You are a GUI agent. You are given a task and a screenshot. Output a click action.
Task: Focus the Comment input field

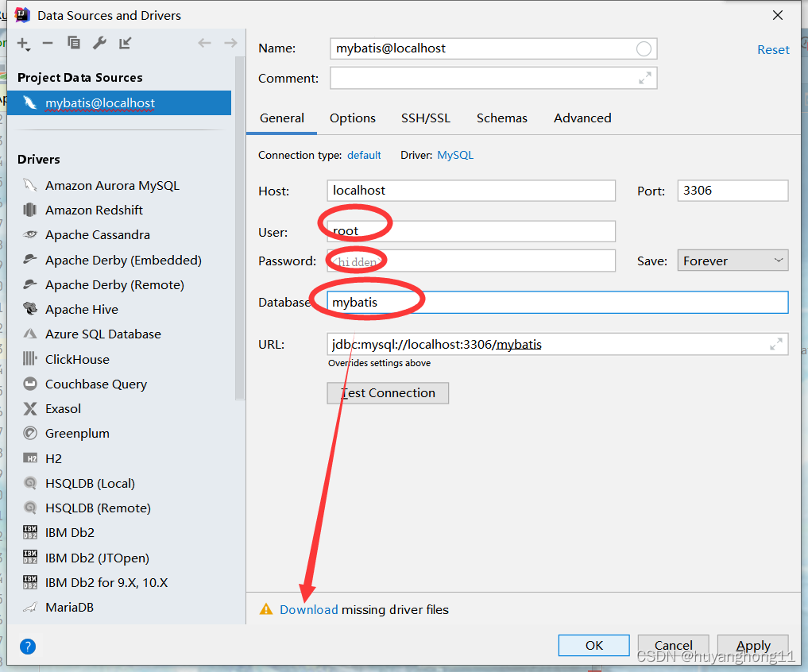pyautogui.click(x=493, y=79)
